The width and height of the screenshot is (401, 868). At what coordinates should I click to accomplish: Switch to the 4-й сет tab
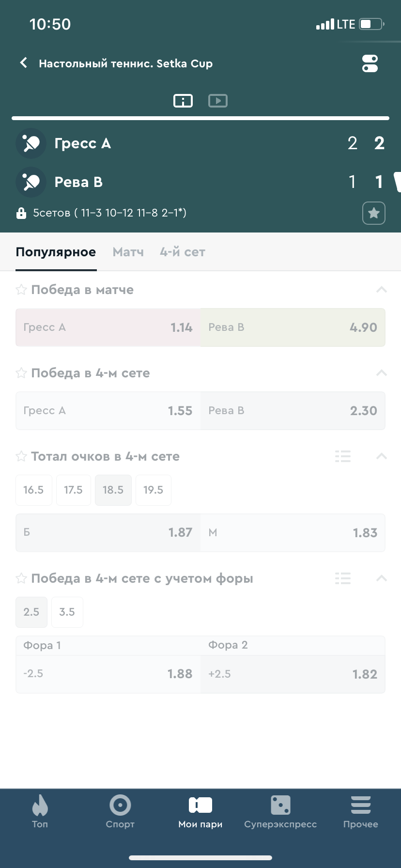(x=183, y=252)
